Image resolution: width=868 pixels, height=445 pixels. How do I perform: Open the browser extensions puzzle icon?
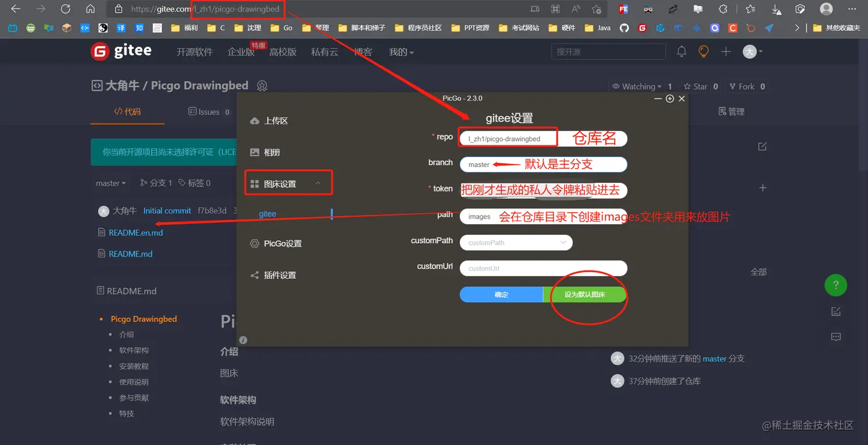click(x=723, y=9)
